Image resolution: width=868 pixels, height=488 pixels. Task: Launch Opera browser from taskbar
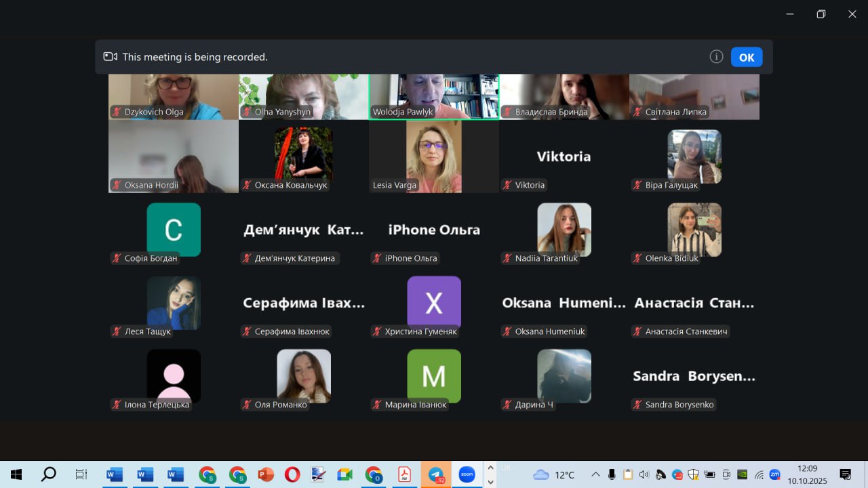tap(292, 474)
